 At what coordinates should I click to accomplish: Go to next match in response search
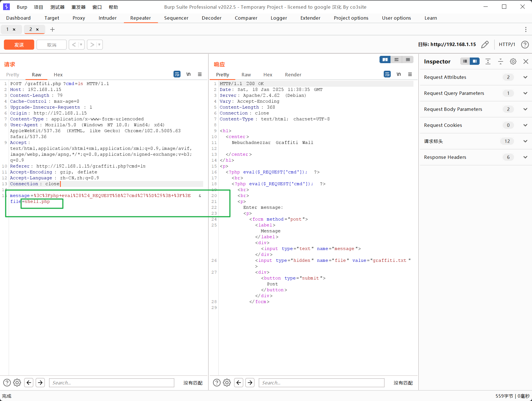[250, 382]
